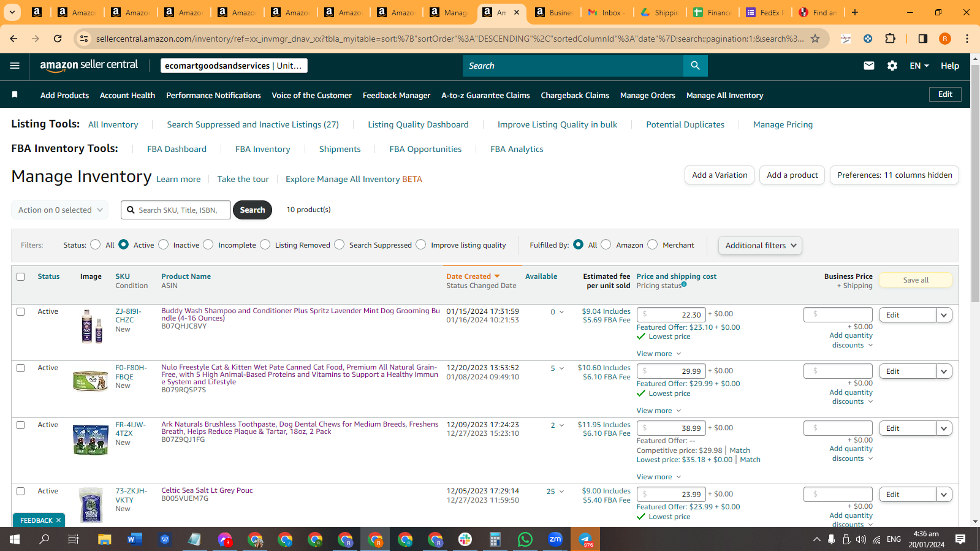Open Edit dropdown arrow for Buddy Wash row
Image resolution: width=980 pixels, height=551 pixels.
coord(944,315)
